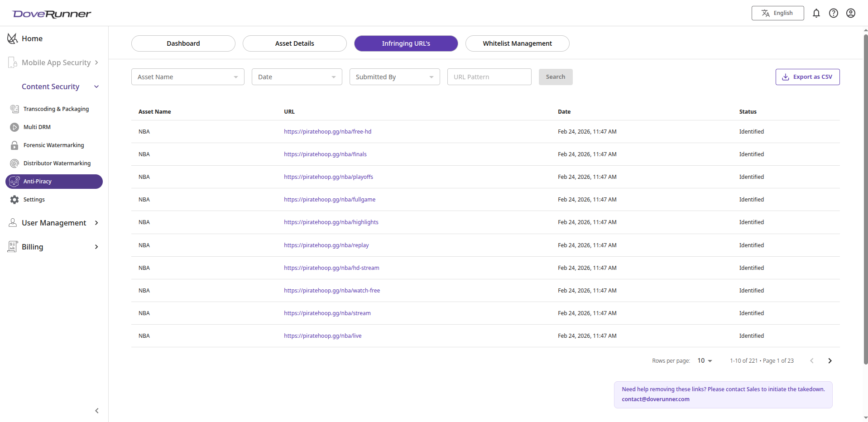
Task: Collapse the sidebar with the bottom chevron
Action: coord(97,411)
